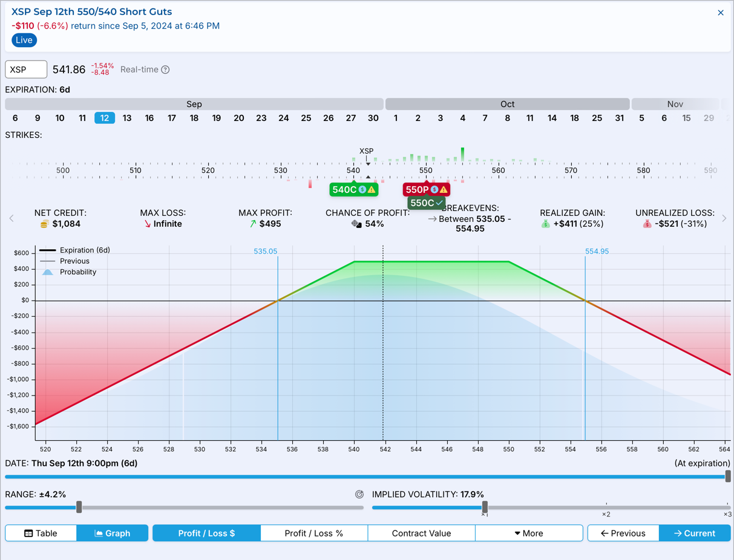Switch to the Table view
Screen dimensions: 734x560
pyautogui.click(x=41, y=533)
